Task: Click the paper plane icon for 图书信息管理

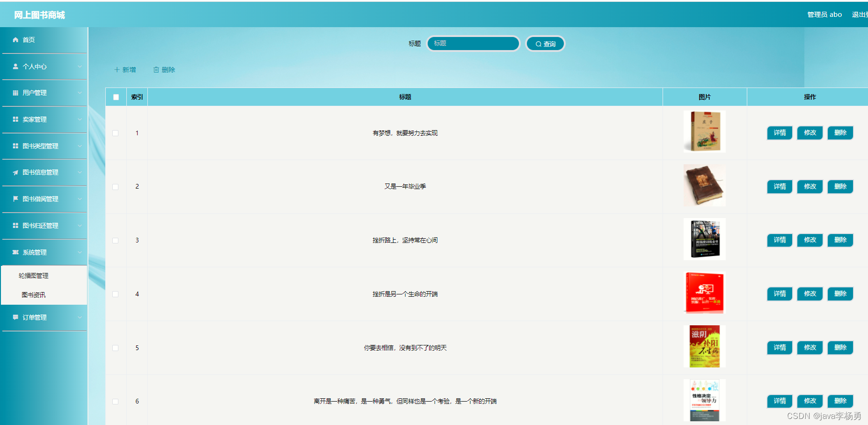Action: [15, 173]
